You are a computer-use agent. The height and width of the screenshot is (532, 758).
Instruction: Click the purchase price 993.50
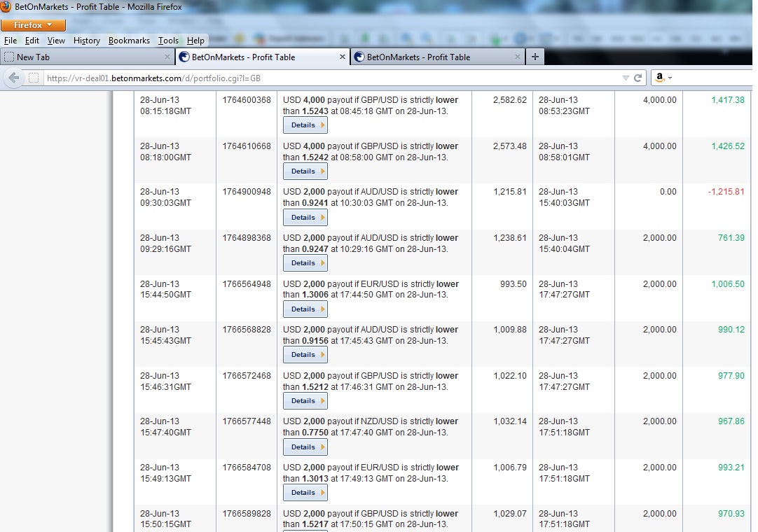[x=514, y=284]
